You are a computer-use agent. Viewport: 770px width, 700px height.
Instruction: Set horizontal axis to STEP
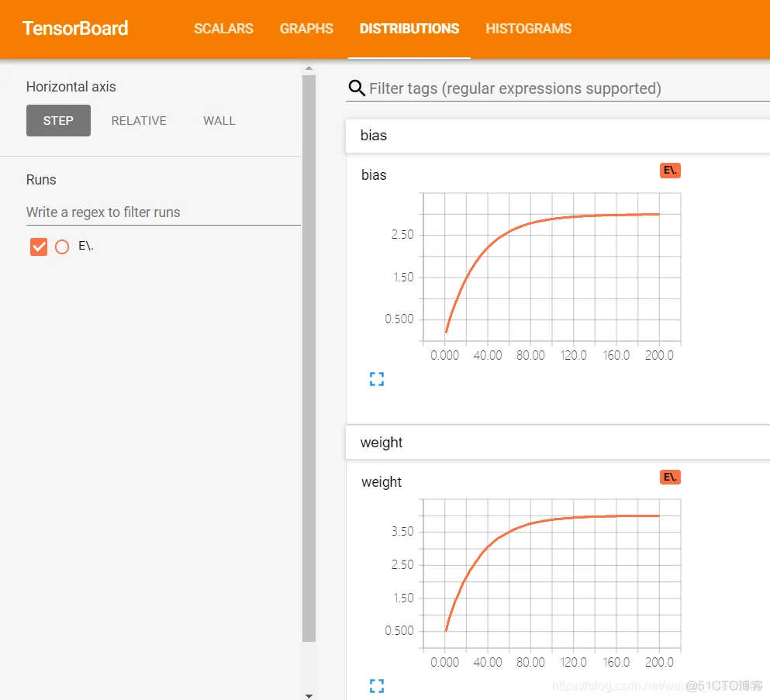click(58, 120)
